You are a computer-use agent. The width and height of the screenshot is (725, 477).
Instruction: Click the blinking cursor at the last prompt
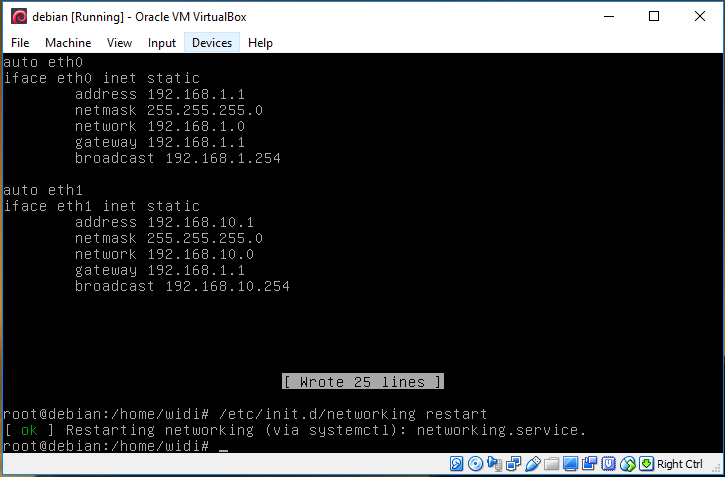(224, 449)
